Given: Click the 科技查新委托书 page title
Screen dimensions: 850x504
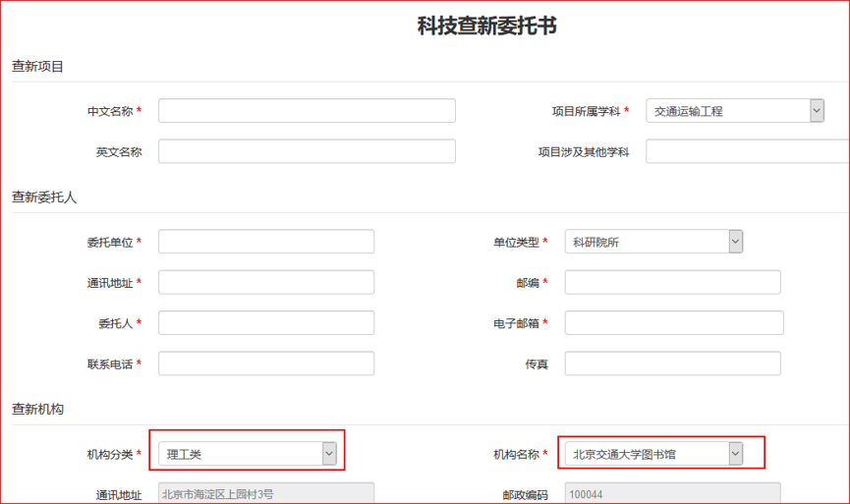Looking at the screenshot, I should click(x=487, y=26).
